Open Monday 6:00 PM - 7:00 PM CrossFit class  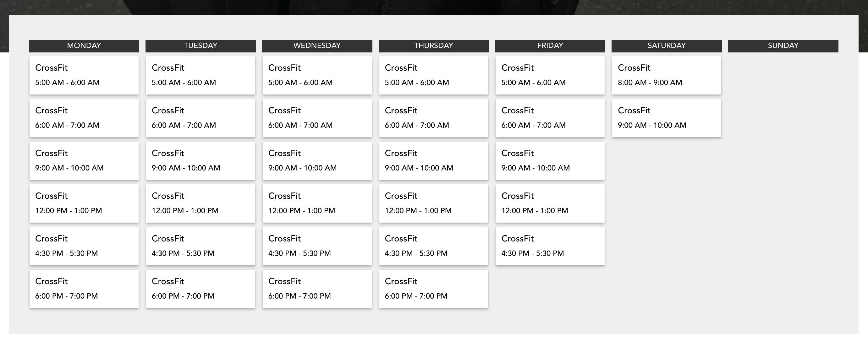[x=84, y=289]
